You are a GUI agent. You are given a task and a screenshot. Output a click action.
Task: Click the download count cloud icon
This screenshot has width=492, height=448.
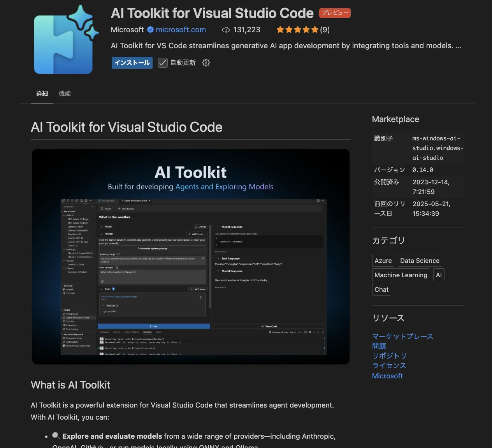point(226,30)
